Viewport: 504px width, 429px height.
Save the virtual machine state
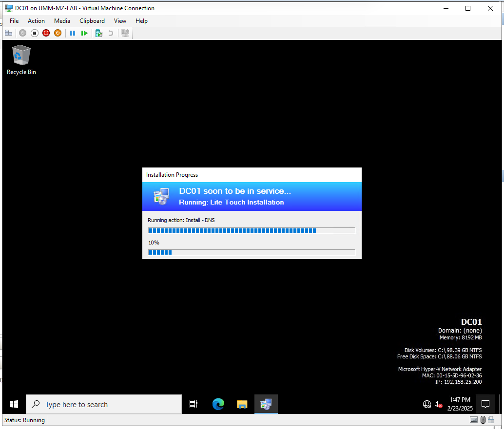pos(58,33)
